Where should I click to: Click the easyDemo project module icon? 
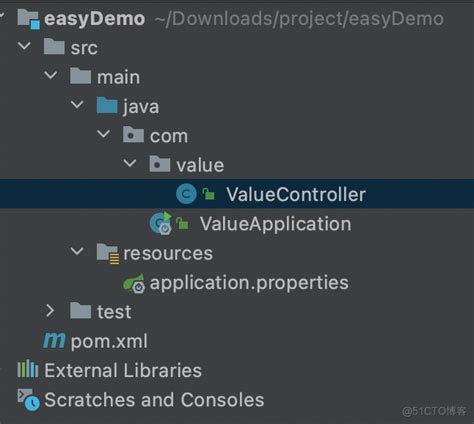[x=29, y=19]
